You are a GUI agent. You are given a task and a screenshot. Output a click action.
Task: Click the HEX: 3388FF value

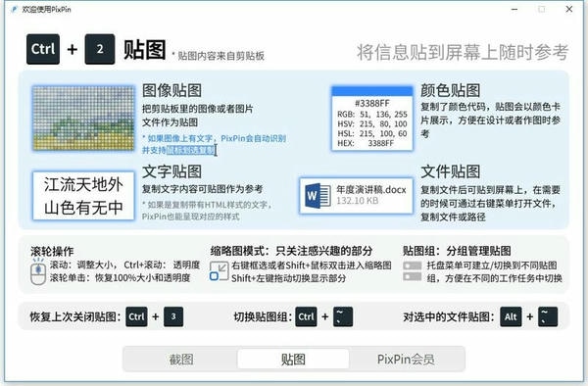[366, 143]
